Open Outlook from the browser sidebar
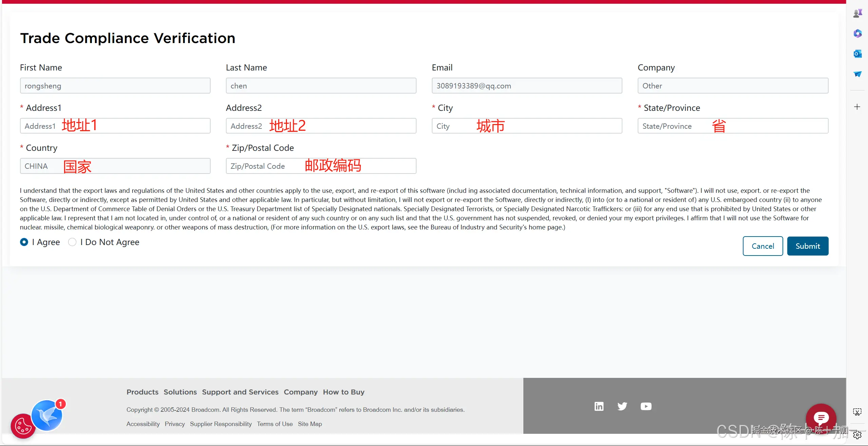The height and width of the screenshot is (446, 868). pyautogui.click(x=857, y=54)
